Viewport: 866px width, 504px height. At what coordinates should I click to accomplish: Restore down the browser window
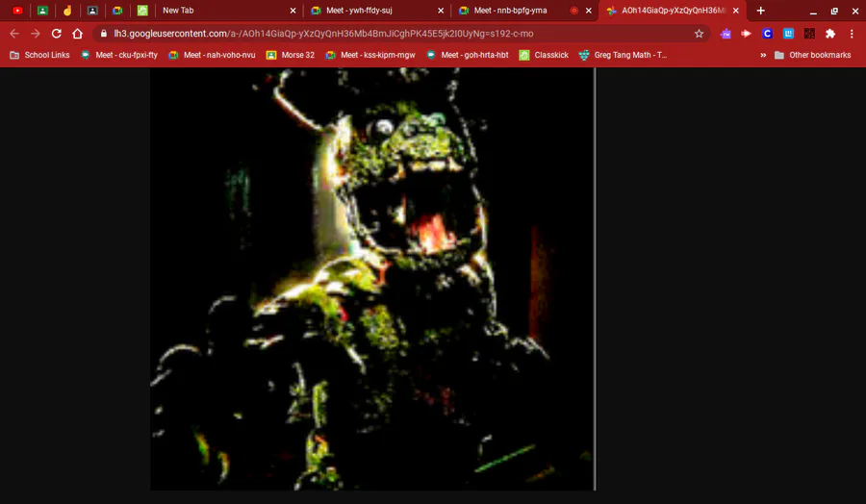pos(834,11)
